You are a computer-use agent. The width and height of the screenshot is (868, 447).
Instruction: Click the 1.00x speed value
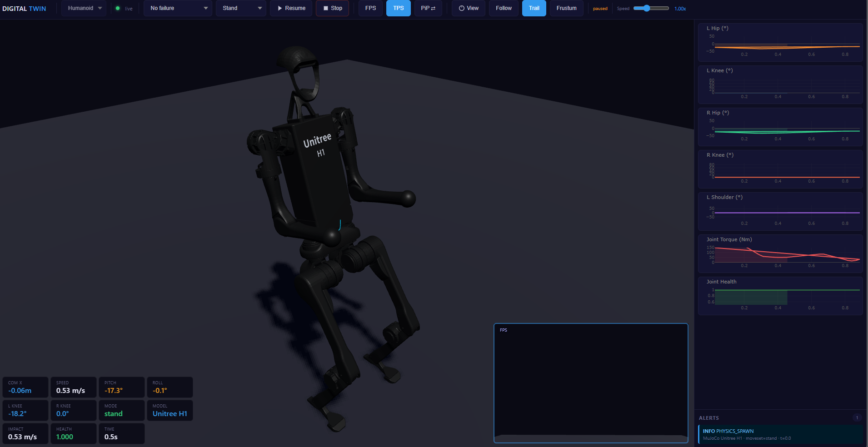[680, 9]
